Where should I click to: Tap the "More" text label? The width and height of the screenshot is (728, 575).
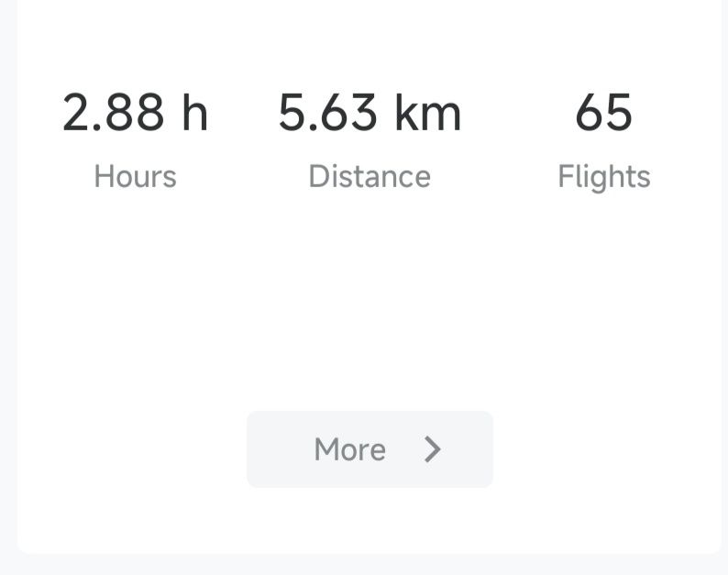(x=349, y=449)
